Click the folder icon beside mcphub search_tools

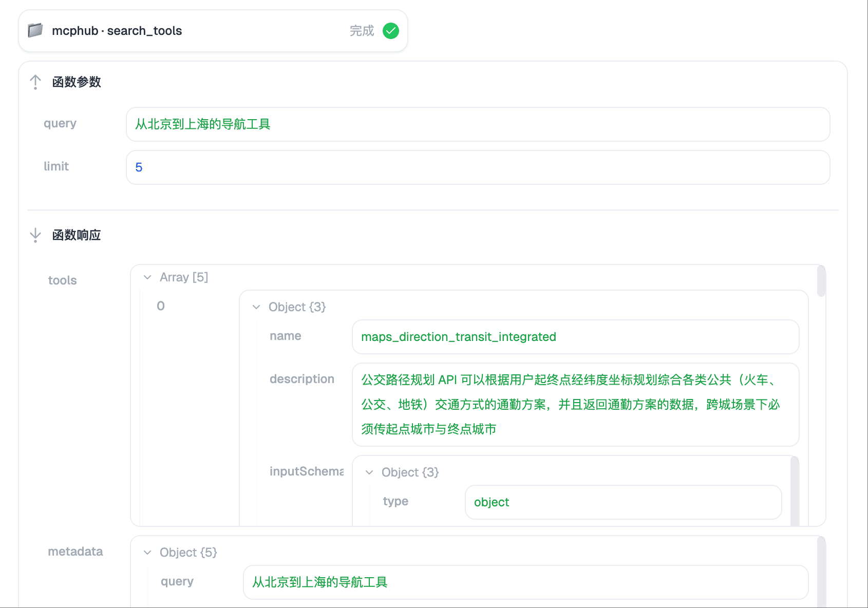(35, 31)
